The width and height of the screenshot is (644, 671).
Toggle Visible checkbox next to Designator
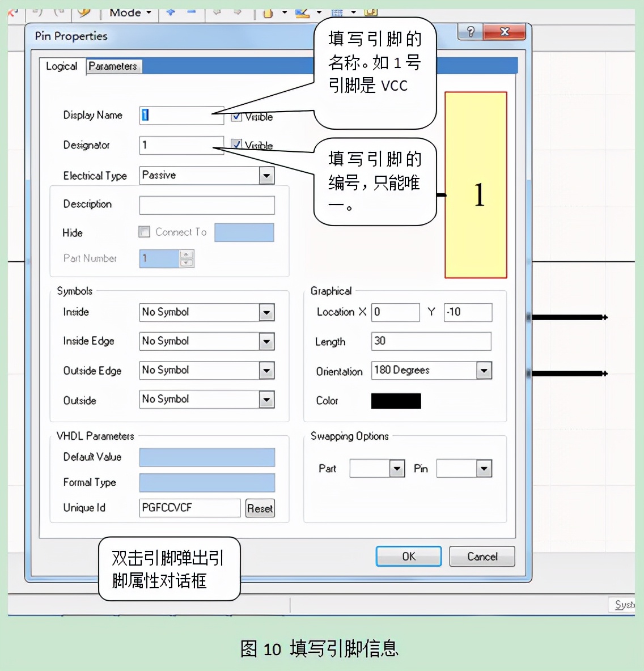coord(236,145)
